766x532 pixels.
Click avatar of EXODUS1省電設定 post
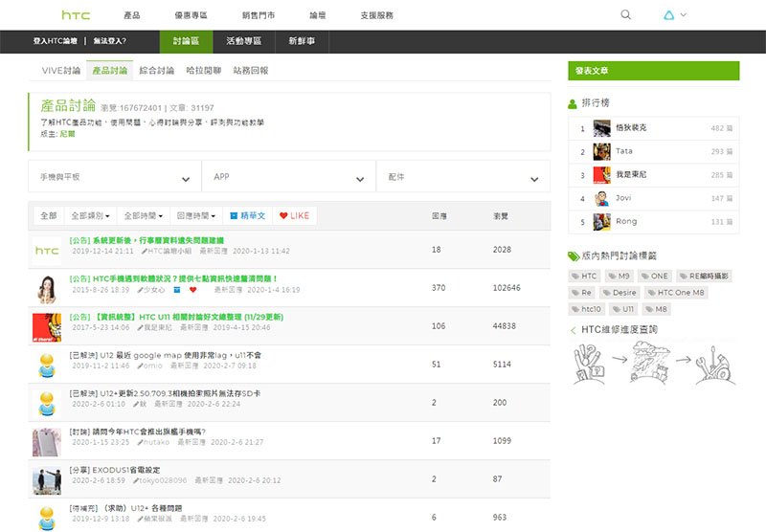[47, 480]
